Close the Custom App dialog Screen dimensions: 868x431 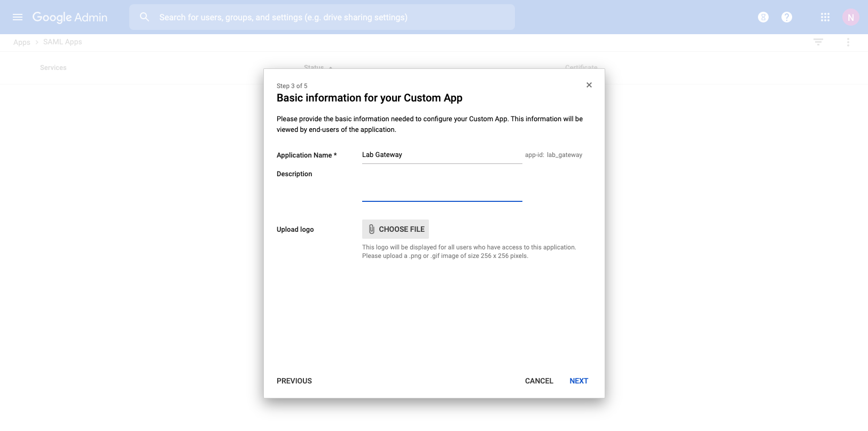point(589,85)
